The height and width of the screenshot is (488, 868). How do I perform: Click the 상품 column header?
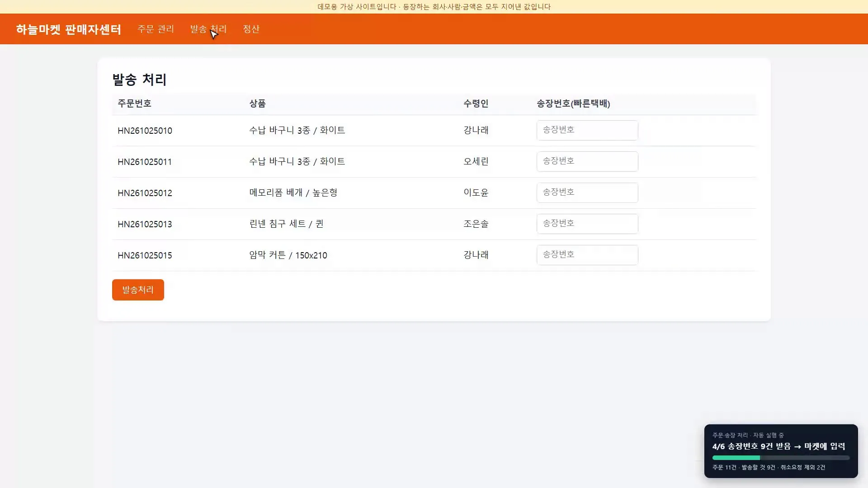(257, 103)
